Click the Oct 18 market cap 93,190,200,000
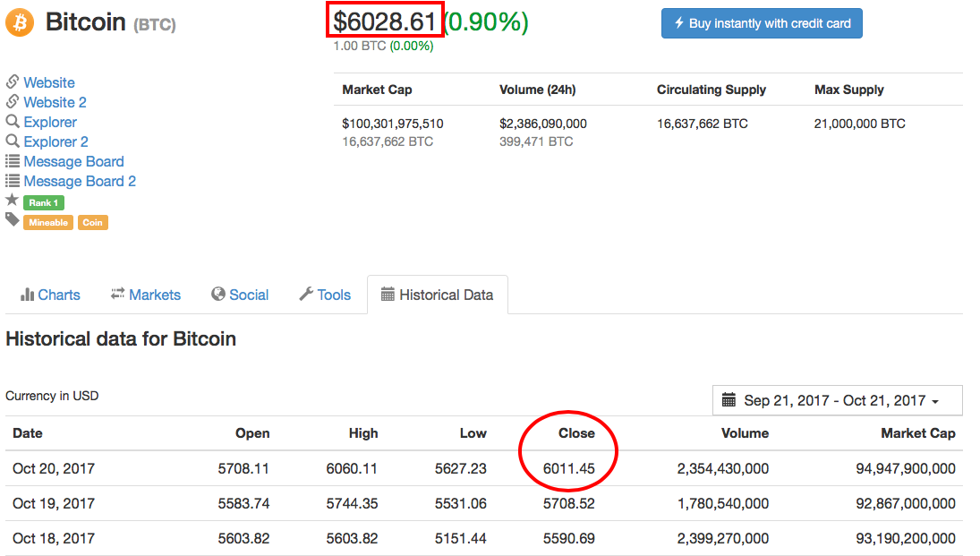The image size is (980, 556). tap(906, 538)
